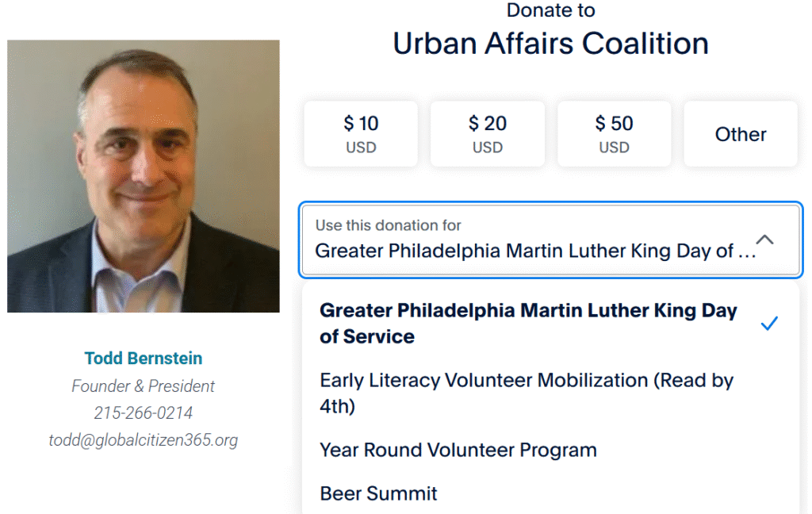The width and height of the screenshot is (812, 514).
Task: Click the blue checkmark beside selected option
Action: (x=769, y=324)
